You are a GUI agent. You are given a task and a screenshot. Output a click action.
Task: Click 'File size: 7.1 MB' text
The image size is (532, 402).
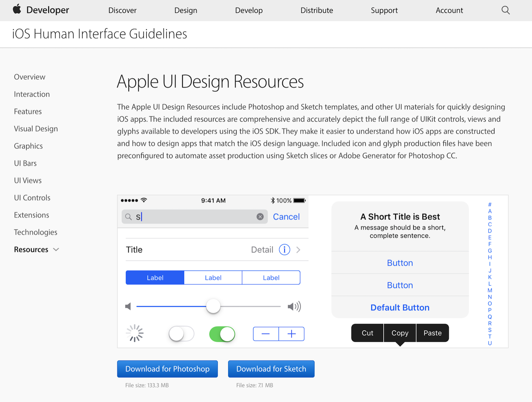[255, 385]
